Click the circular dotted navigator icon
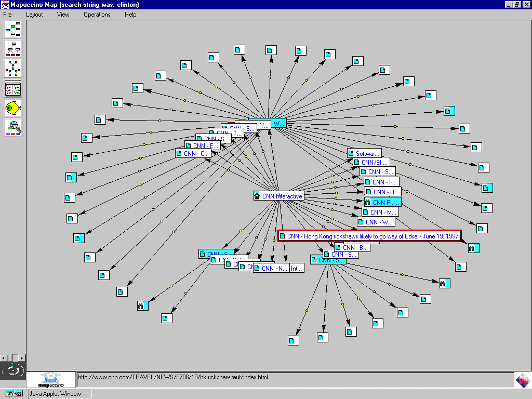 click(x=13, y=370)
